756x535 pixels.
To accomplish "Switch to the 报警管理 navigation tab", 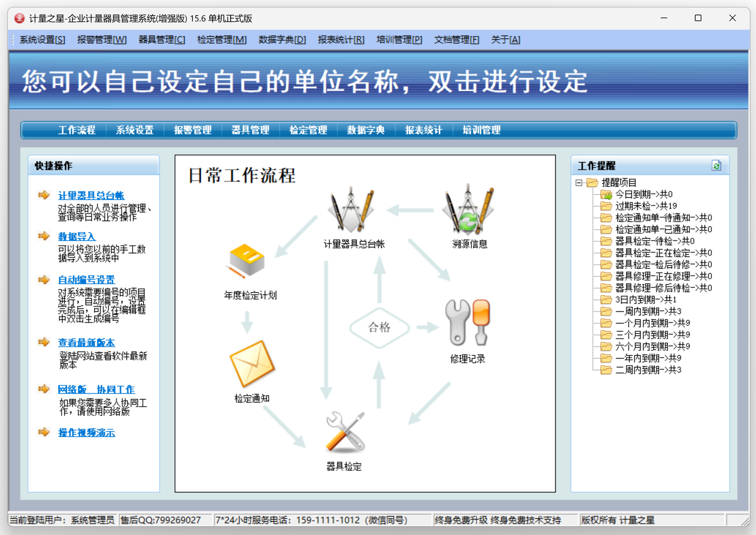I will click(x=192, y=130).
